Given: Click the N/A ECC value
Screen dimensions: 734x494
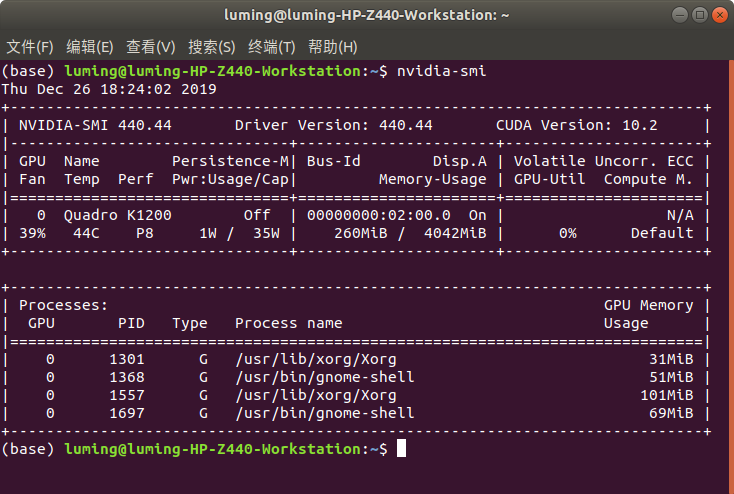Looking at the screenshot, I should point(680,215).
